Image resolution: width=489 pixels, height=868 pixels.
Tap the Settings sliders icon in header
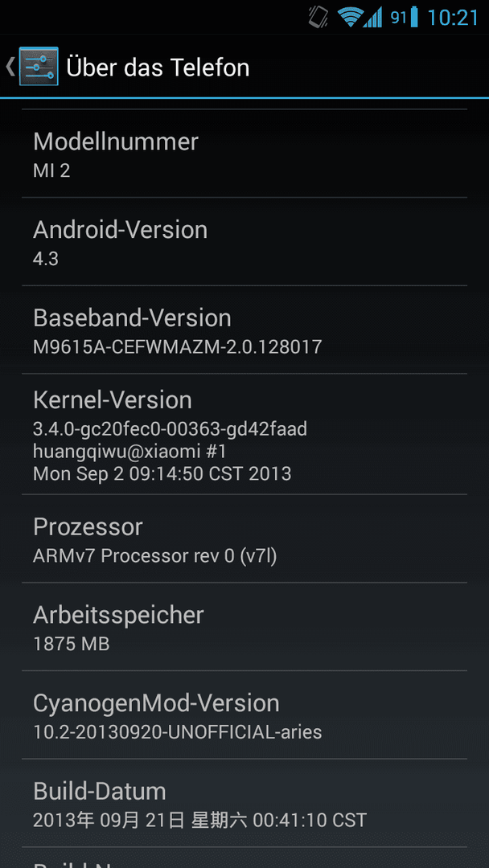coord(39,67)
